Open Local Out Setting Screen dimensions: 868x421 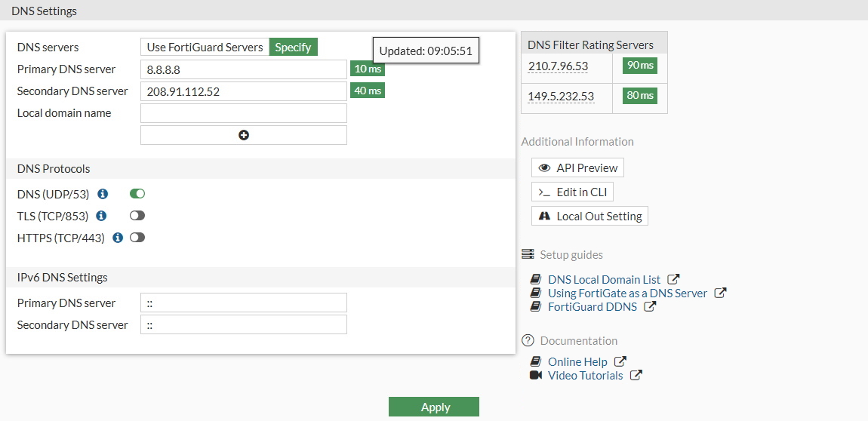(590, 216)
